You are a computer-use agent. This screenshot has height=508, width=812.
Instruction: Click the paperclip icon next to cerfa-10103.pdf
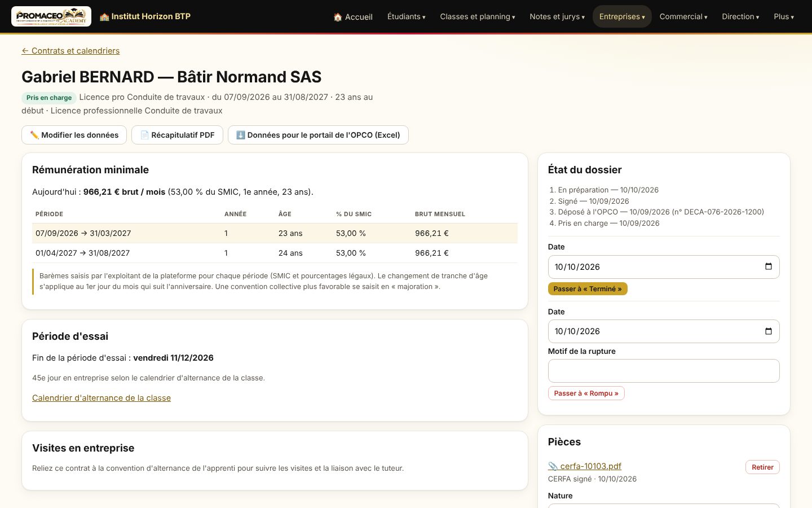pyautogui.click(x=553, y=466)
